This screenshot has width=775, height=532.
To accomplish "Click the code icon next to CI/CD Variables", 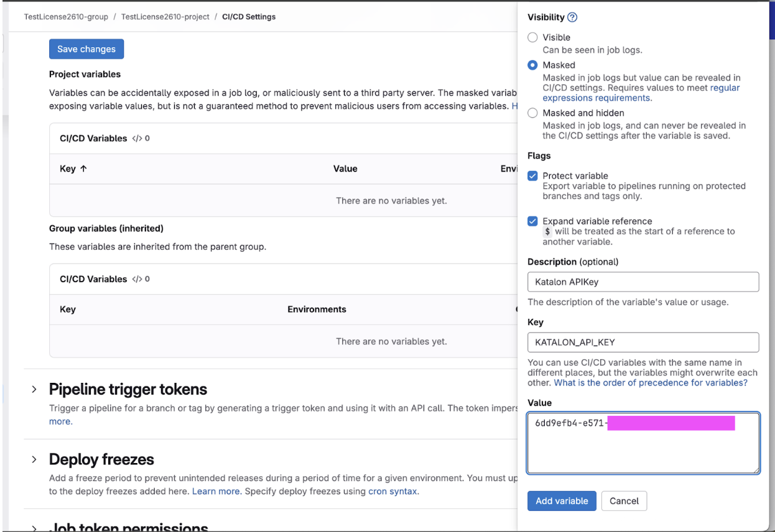I will point(136,138).
